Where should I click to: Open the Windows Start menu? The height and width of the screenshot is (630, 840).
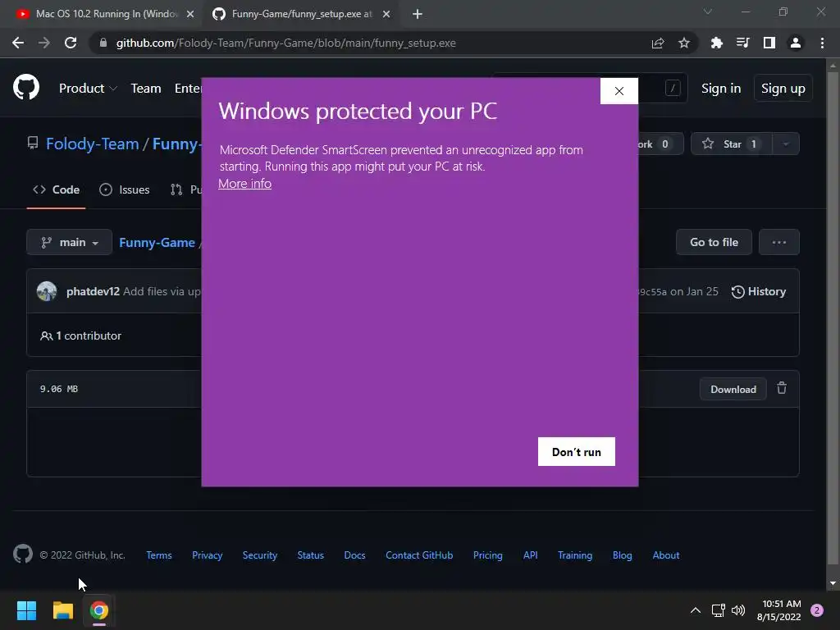[26, 610]
